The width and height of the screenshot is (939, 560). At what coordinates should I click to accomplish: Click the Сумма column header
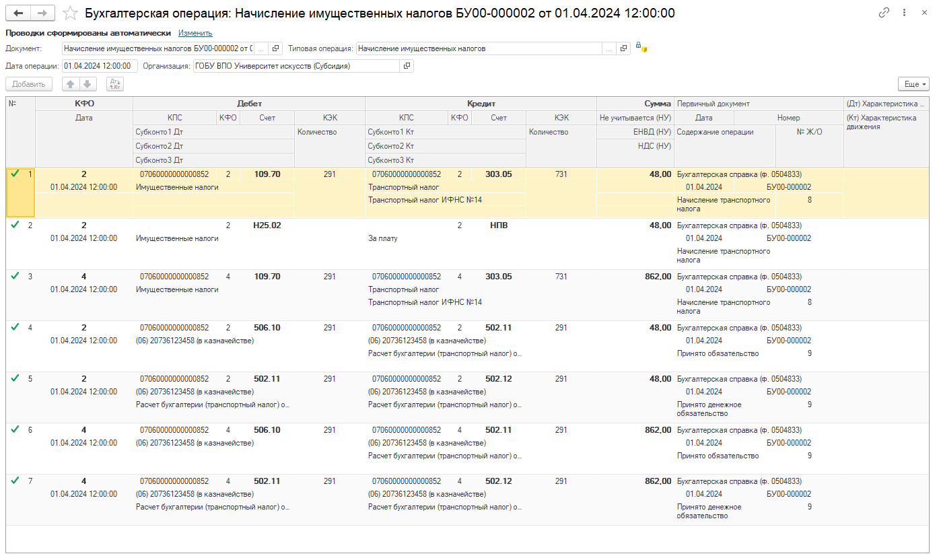click(x=635, y=104)
